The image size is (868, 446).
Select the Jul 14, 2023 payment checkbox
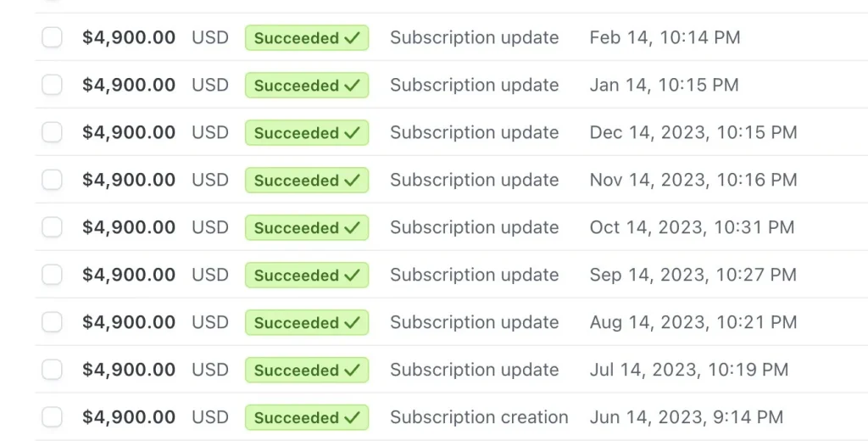52,370
